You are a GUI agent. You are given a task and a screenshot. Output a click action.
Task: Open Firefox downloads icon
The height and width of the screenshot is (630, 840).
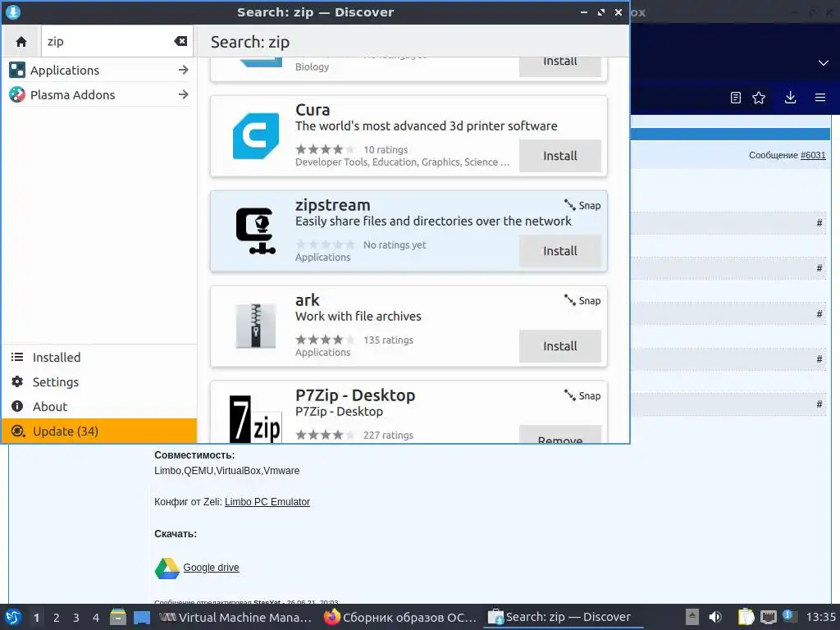790,98
